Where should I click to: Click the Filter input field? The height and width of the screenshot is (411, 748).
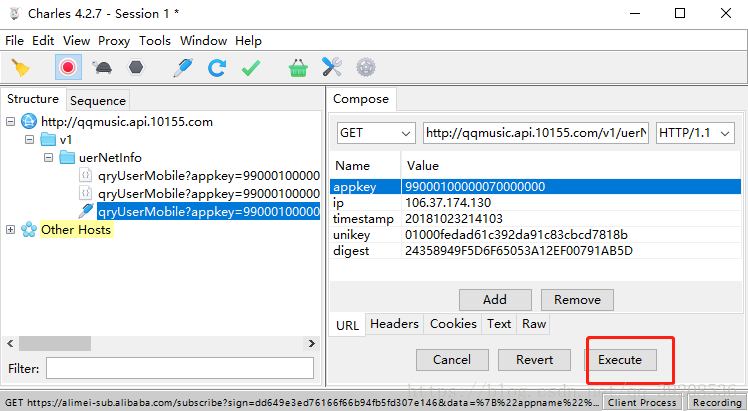(180, 369)
